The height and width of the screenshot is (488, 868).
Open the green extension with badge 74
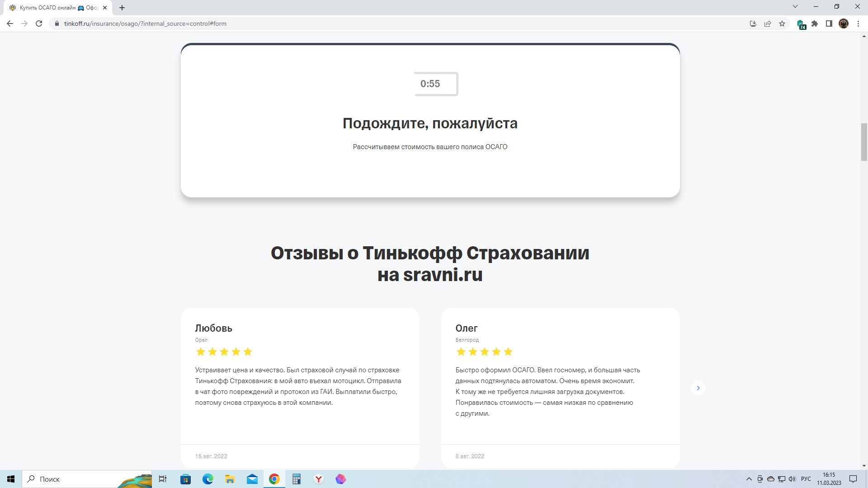(801, 24)
